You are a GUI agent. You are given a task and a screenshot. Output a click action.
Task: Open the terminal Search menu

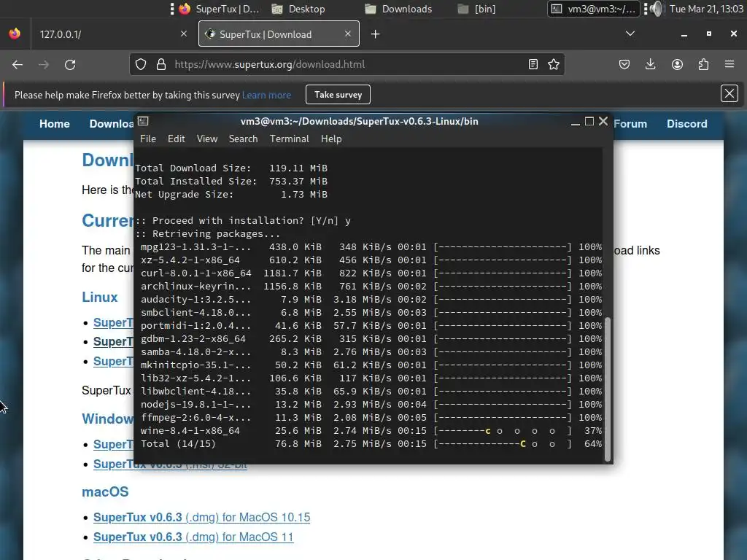point(243,139)
